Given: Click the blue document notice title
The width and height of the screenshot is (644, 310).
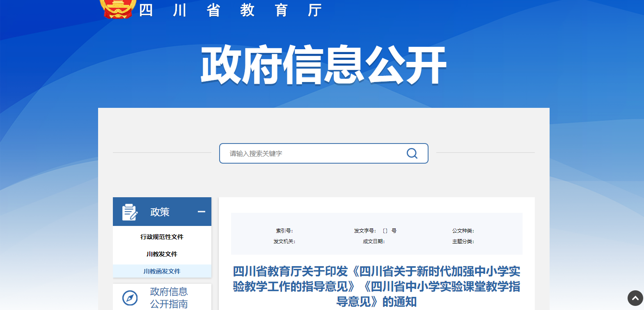Looking at the screenshot, I should click(376, 286).
